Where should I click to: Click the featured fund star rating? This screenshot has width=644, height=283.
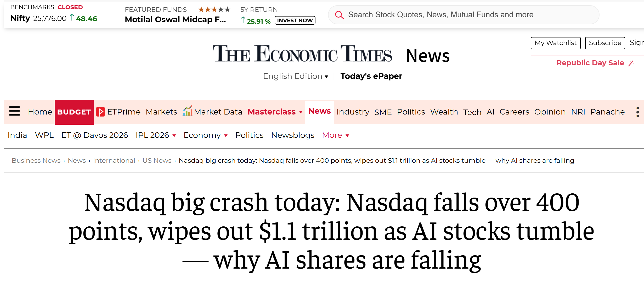click(214, 10)
